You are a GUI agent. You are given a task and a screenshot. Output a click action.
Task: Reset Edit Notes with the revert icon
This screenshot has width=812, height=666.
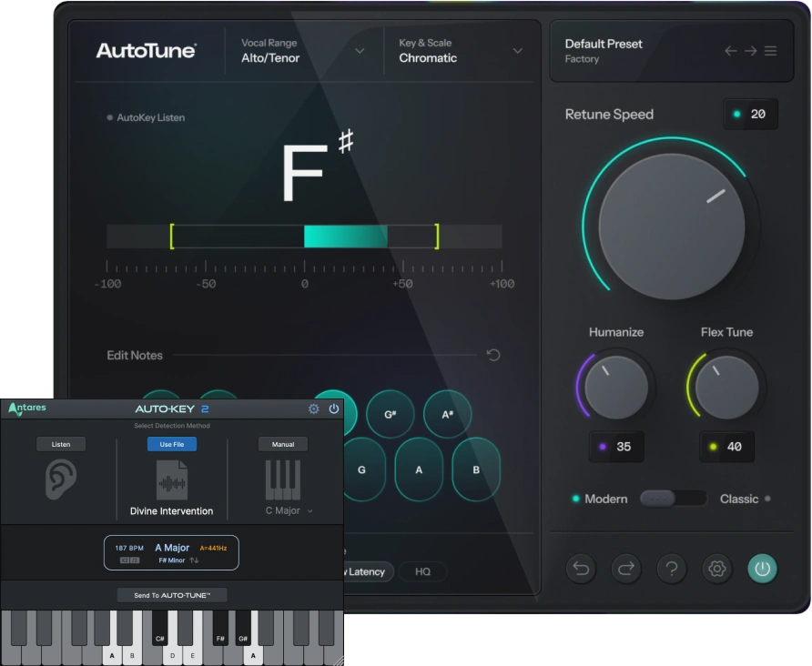(x=493, y=355)
